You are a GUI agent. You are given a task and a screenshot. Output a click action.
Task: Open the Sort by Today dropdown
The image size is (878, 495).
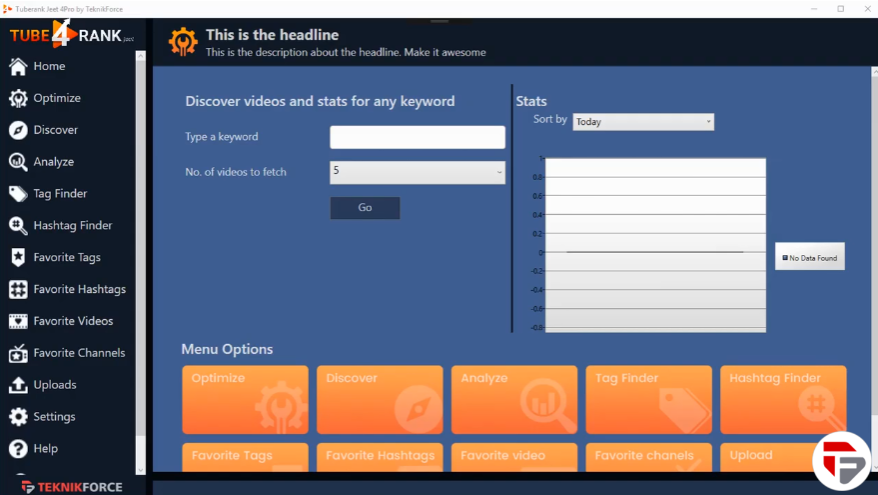point(643,122)
